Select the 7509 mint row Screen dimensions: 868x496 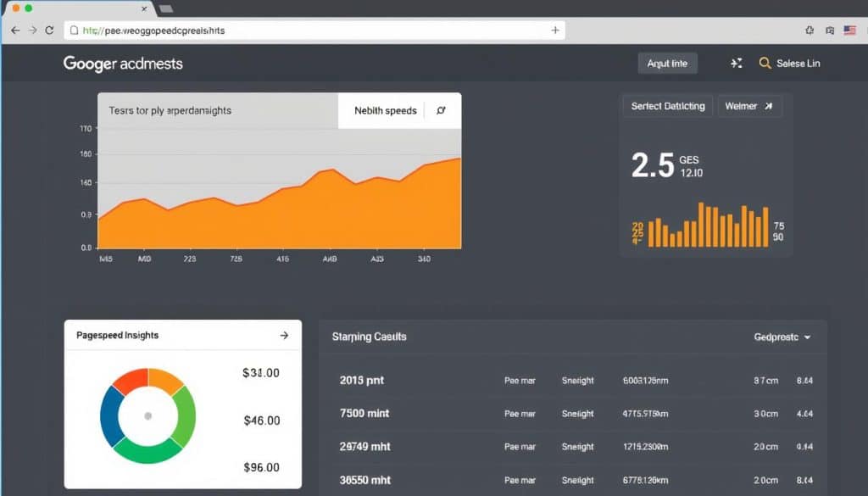(573, 414)
